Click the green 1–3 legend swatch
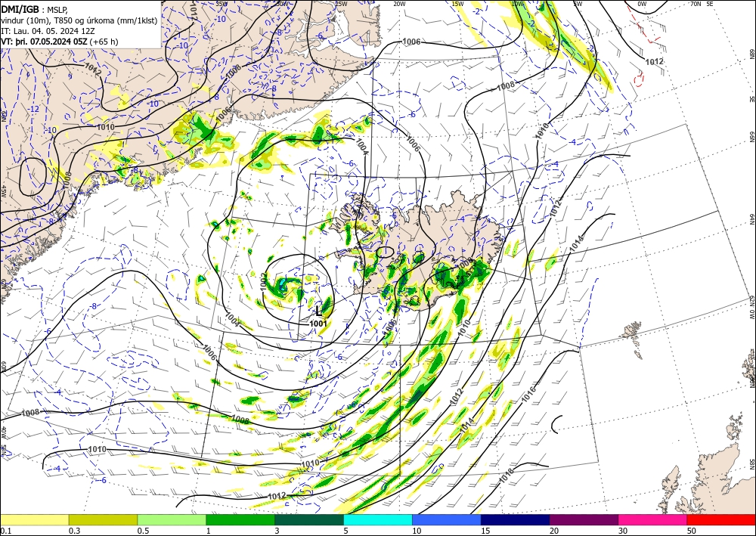Screen dimensions: 756x536 click(x=240, y=519)
